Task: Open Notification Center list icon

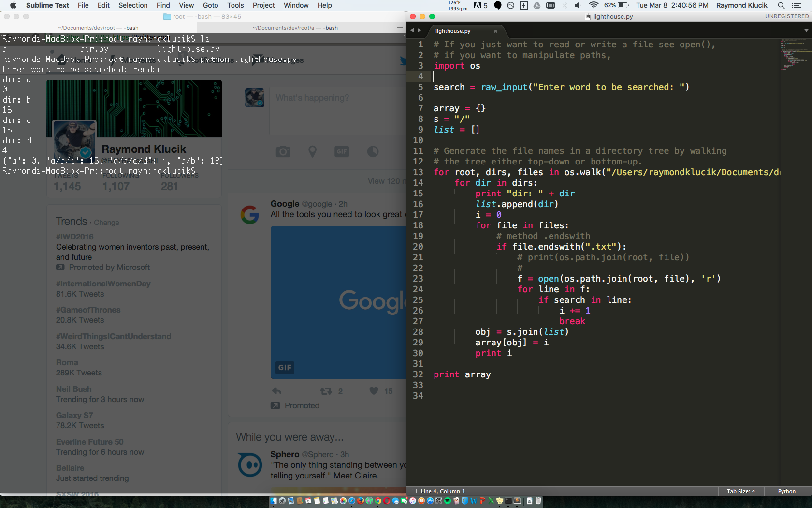Action: pos(797,5)
